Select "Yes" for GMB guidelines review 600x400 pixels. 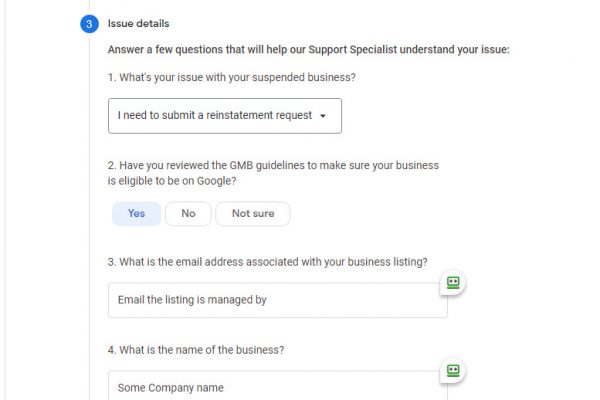[136, 213]
